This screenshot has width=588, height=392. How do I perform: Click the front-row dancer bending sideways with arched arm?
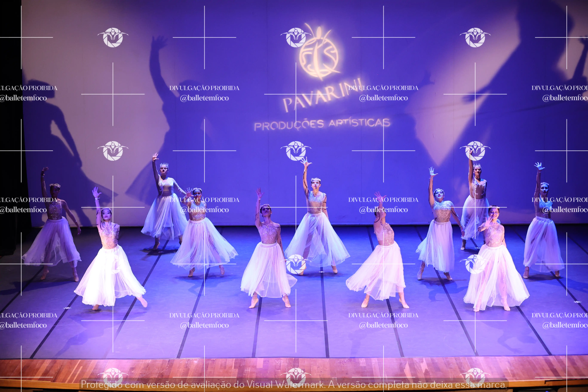click(x=384, y=240)
